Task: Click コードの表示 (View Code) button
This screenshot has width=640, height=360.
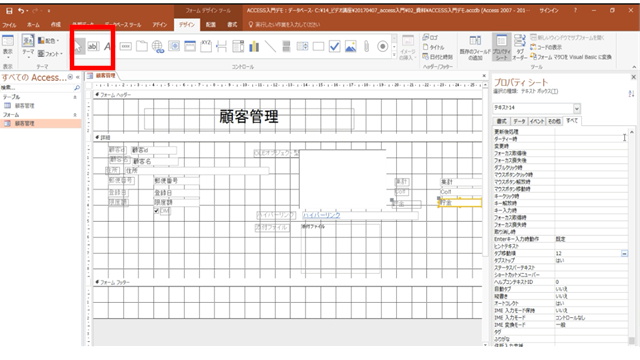Action: [546, 47]
